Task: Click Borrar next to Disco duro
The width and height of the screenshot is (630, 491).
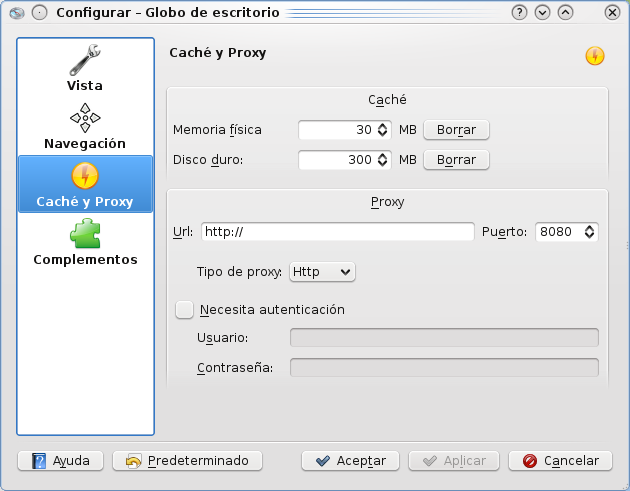Action: click(x=456, y=160)
